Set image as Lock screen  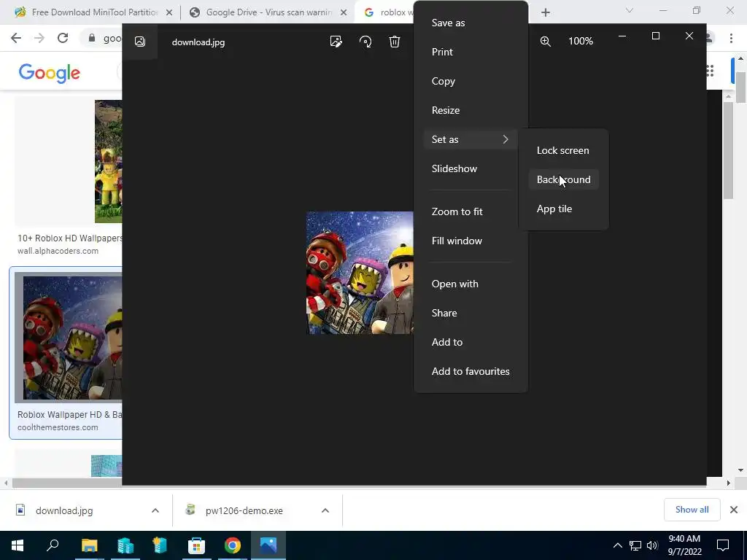click(564, 150)
